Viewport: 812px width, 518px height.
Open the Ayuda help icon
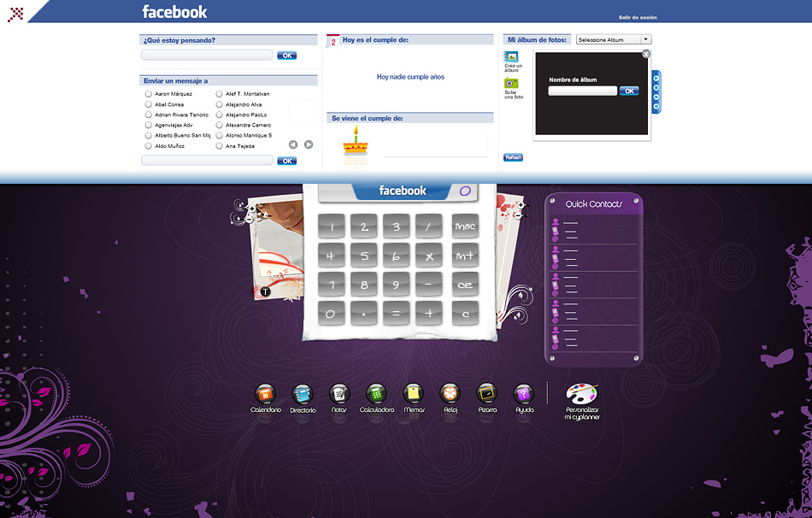(x=524, y=394)
